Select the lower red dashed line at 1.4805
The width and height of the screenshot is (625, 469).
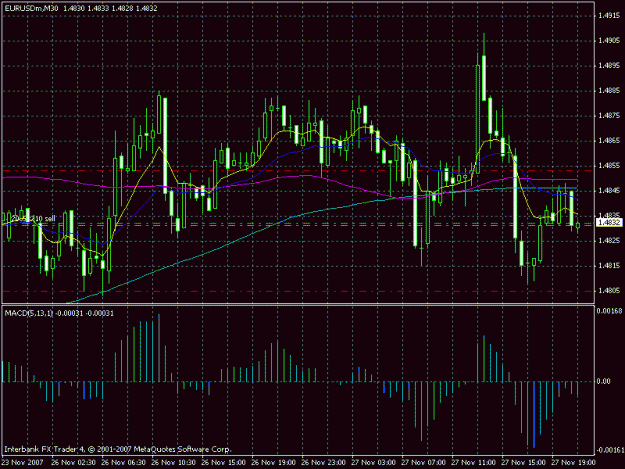tap(298, 291)
